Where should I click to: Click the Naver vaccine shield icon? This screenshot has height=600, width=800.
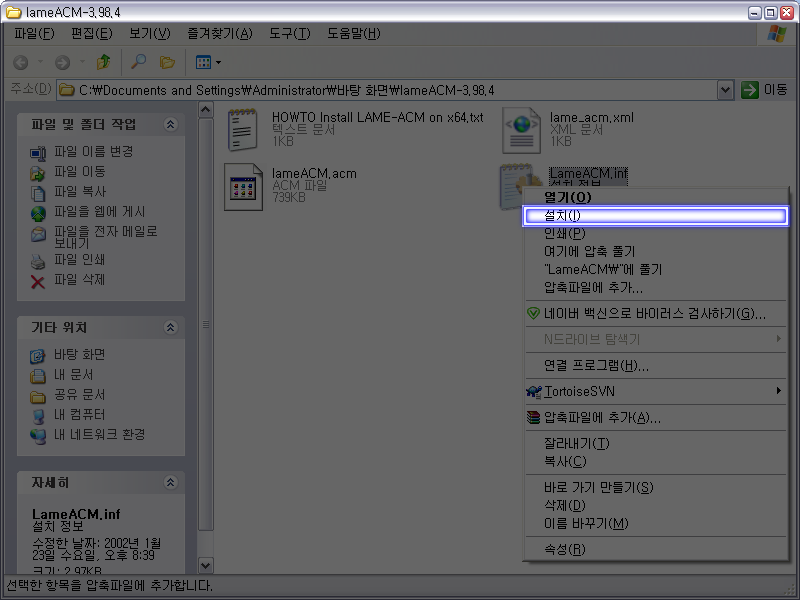point(533,313)
